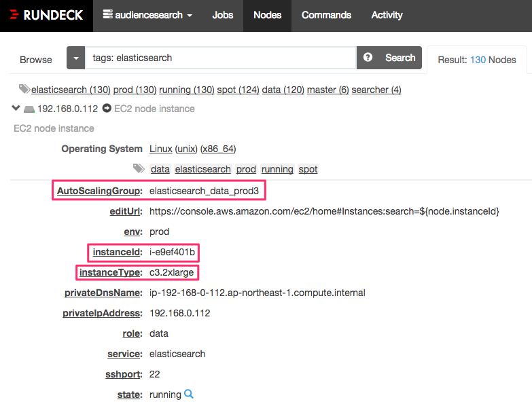The width and height of the screenshot is (532, 404).
Task: Click the sshport value 22
Action: pos(154,374)
